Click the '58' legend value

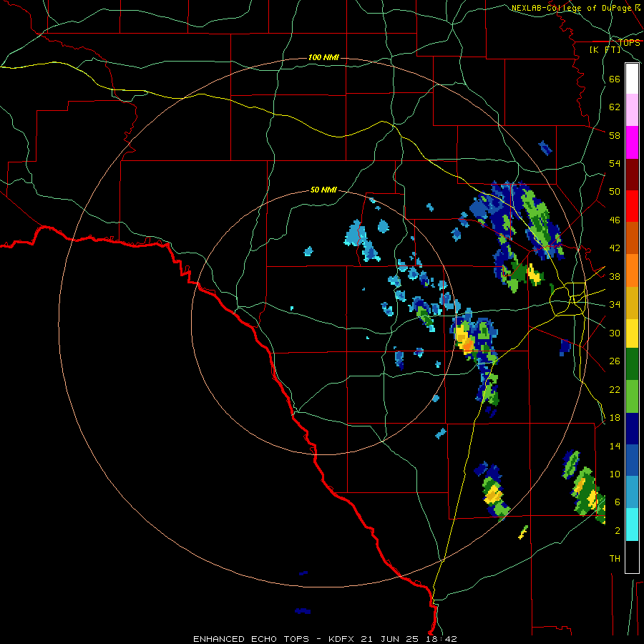615,135
